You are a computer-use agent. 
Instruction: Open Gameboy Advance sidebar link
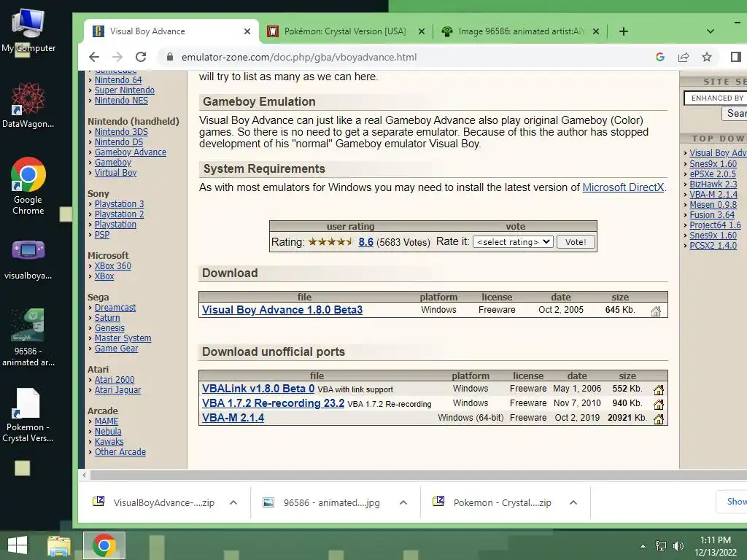point(131,152)
